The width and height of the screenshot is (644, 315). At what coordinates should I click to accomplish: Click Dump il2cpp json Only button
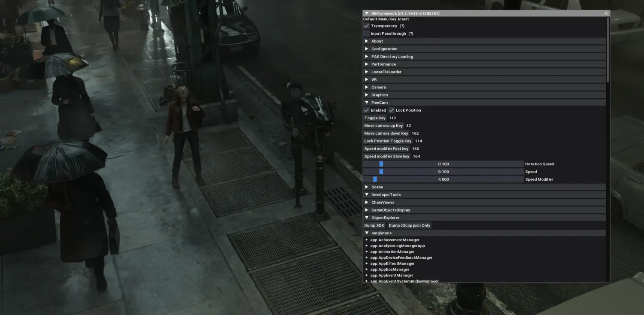(x=409, y=225)
